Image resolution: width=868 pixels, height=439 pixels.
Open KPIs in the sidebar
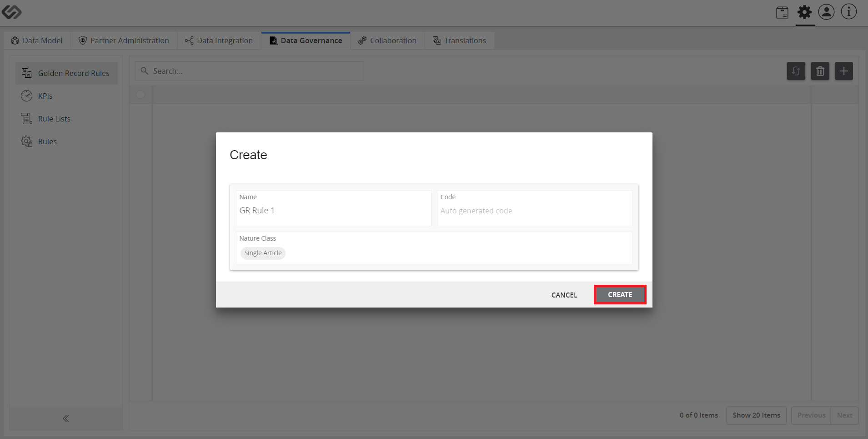pos(66,96)
